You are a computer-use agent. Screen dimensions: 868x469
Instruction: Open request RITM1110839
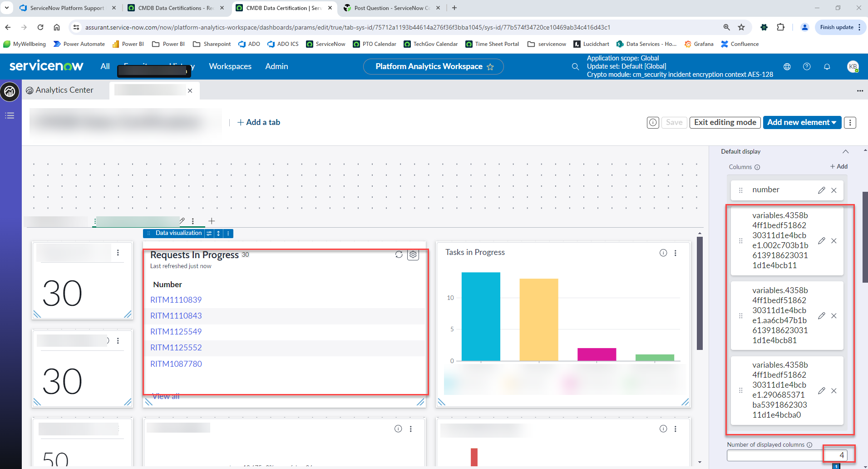click(176, 299)
